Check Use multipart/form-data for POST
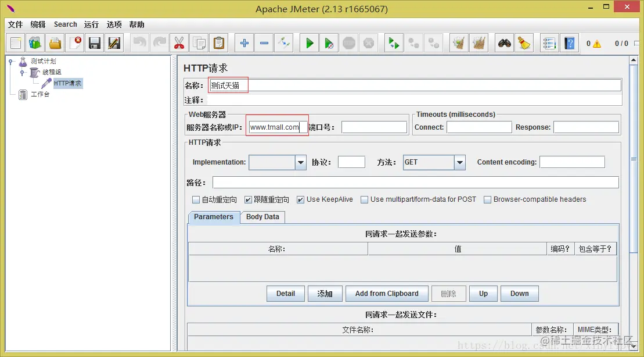644x357 pixels. coord(364,200)
